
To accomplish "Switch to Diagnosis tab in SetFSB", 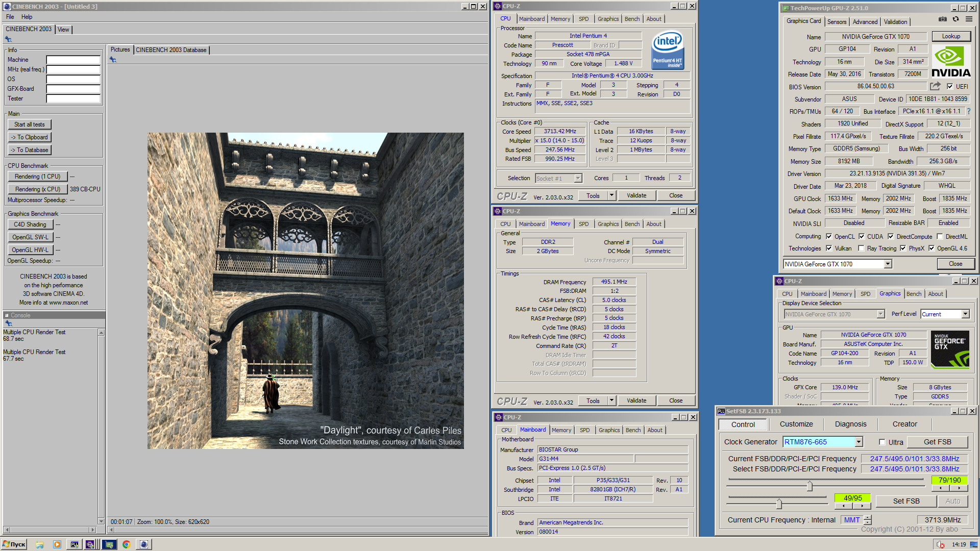I will point(850,424).
